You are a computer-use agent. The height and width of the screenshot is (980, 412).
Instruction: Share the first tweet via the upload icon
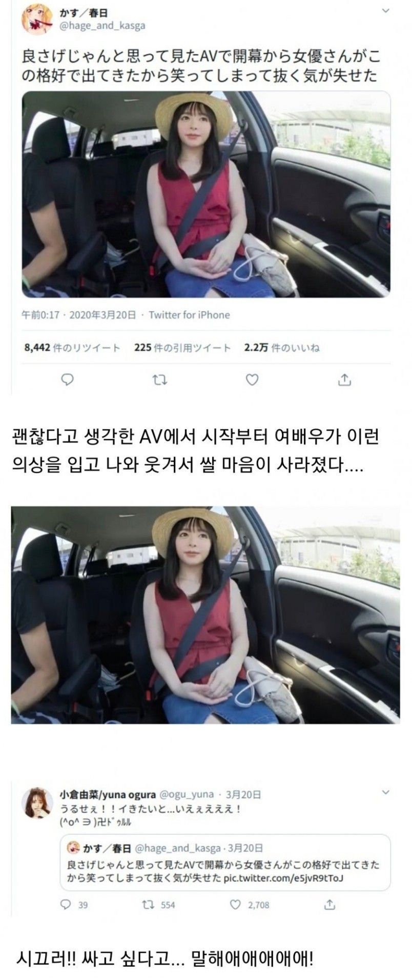point(345,379)
